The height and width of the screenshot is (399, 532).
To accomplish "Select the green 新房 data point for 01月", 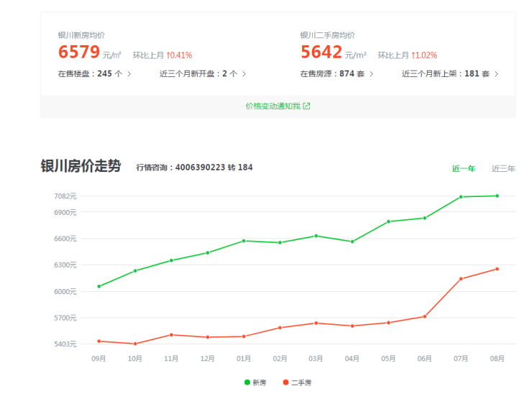I will pos(244,241).
